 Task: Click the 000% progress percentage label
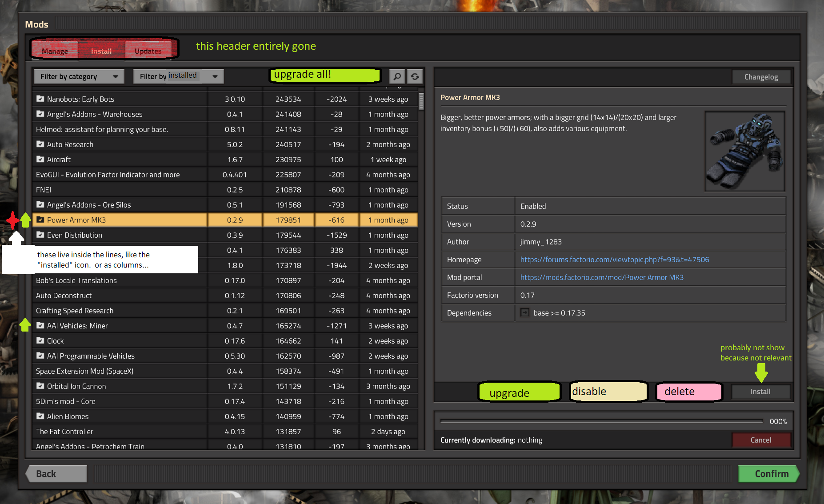[778, 421]
